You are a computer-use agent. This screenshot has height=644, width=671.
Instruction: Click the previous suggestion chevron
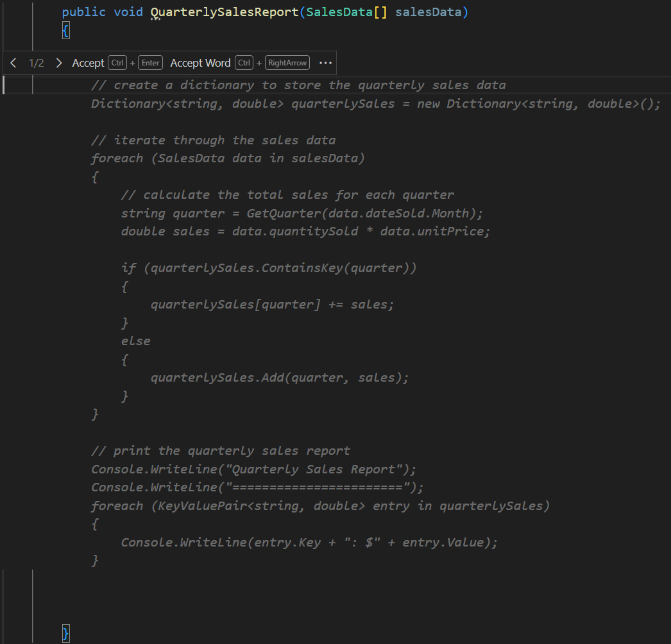pyautogui.click(x=13, y=62)
